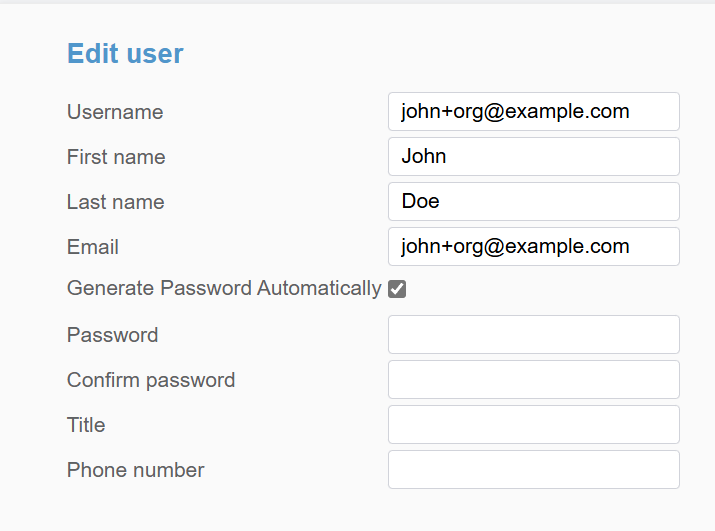Click the Last name label
Viewport: 715px width, 531px height.
point(115,202)
